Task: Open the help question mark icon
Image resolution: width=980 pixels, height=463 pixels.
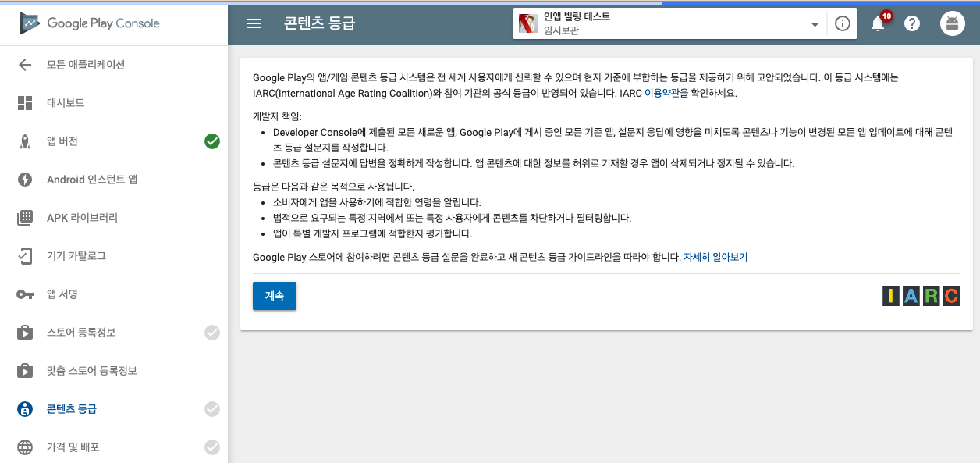Action: [912, 23]
